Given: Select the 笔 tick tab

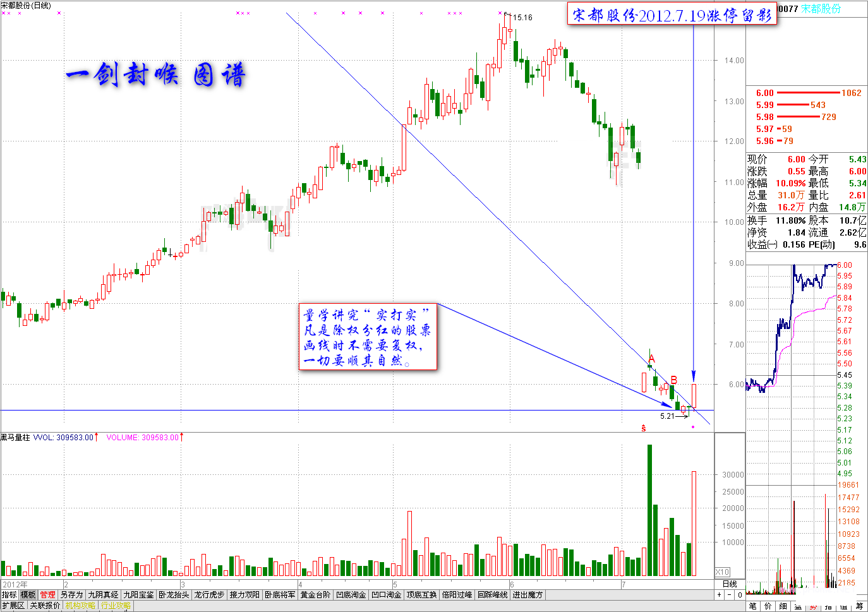Looking at the screenshot, I should coord(752,606).
